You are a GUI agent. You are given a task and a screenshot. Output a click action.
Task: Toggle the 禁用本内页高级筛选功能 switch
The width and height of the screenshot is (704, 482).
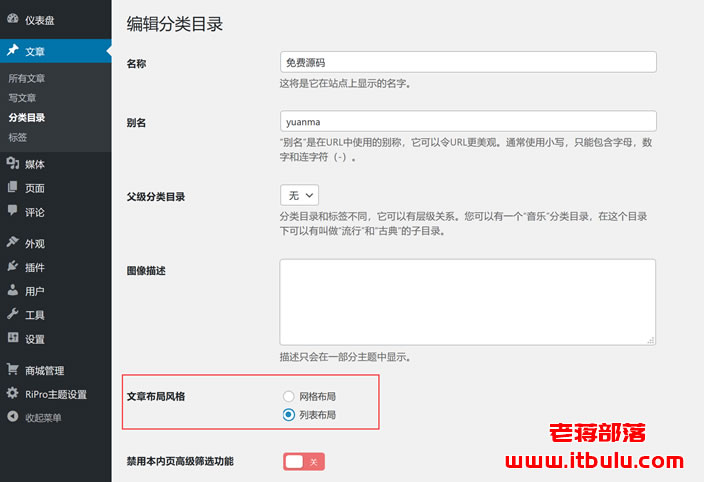304,462
